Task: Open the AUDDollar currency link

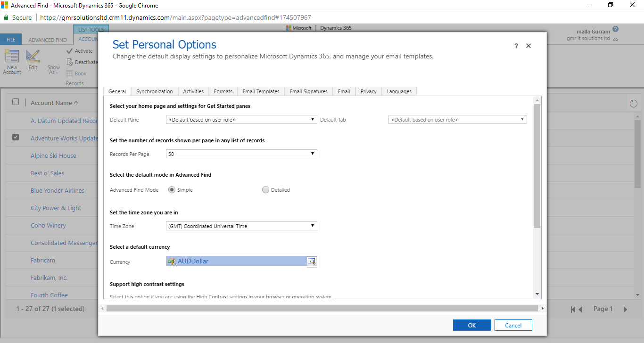Action: [193, 261]
